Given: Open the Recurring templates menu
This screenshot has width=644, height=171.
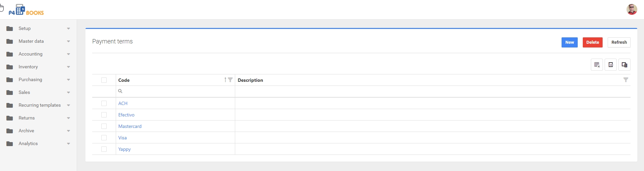Looking at the screenshot, I should coord(39,105).
